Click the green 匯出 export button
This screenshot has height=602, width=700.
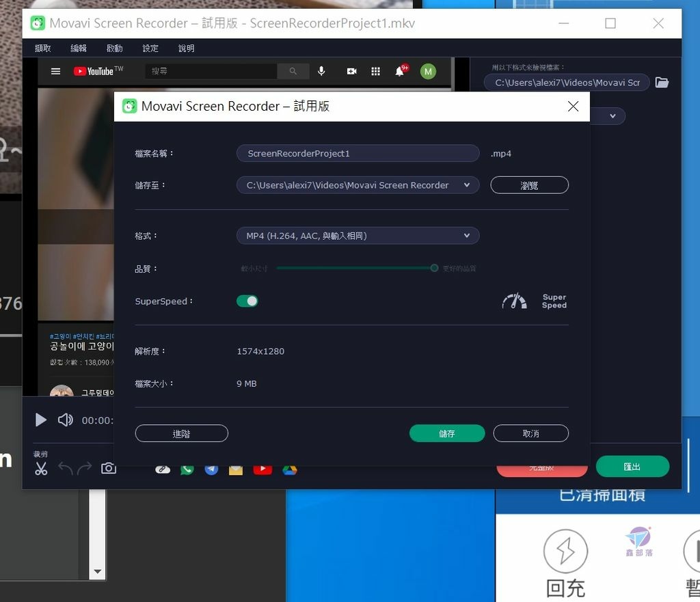[x=632, y=467]
